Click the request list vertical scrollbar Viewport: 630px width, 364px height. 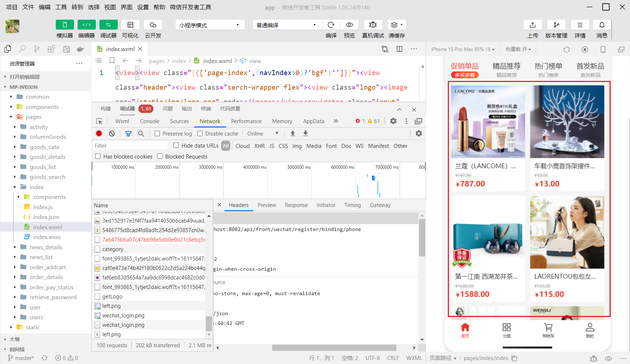pos(209,323)
